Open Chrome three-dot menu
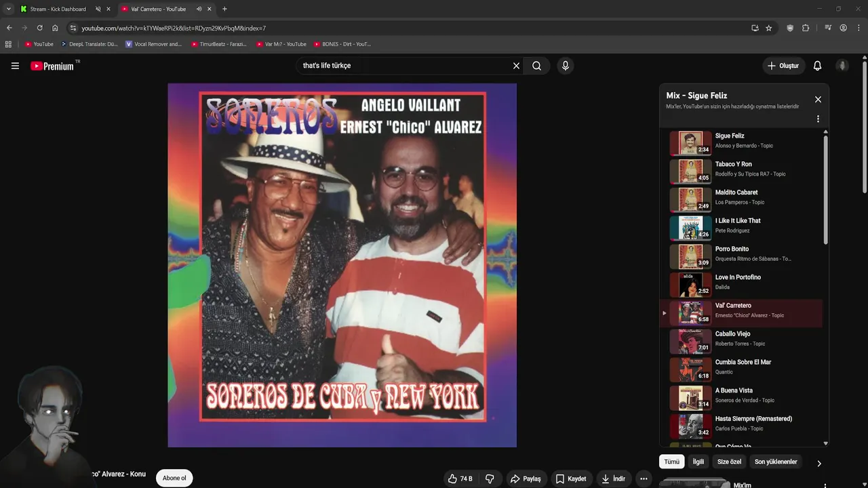The width and height of the screenshot is (868, 488). [858, 28]
